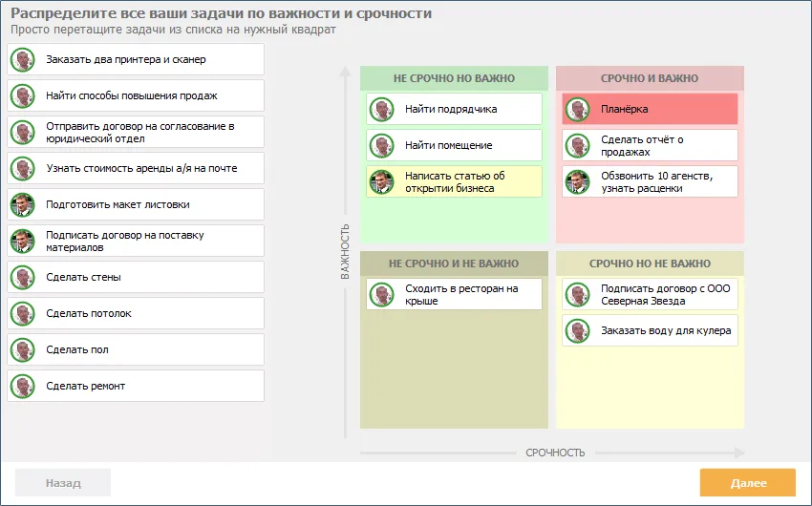Choose "Сделать отчёт о продажах" task
Viewport: 812px width, 506px height.
tap(650, 145)
